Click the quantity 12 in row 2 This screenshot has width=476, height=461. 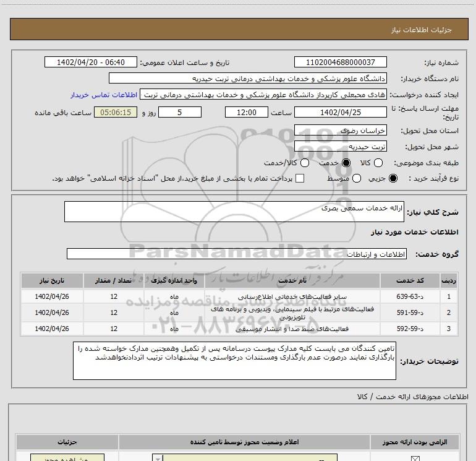tap(114, 312)
